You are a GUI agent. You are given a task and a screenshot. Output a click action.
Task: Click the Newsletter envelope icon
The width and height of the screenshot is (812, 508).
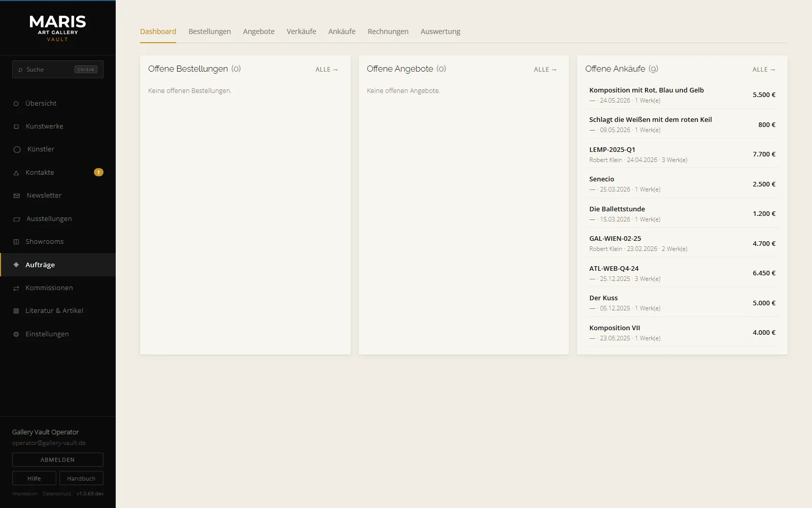click(17, 196)
